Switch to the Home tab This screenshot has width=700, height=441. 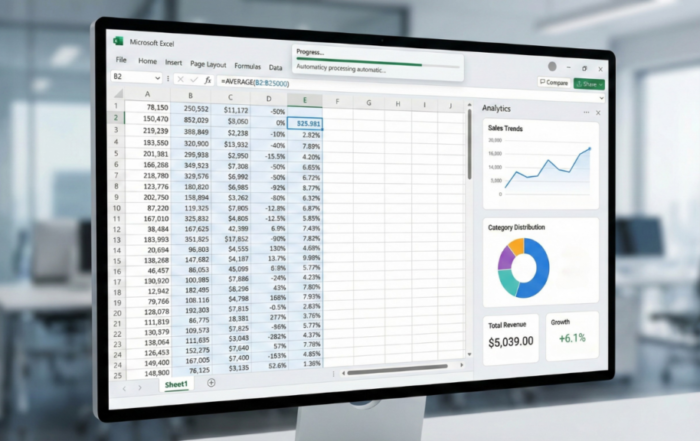pyautogui.click(x=147, y=61)
